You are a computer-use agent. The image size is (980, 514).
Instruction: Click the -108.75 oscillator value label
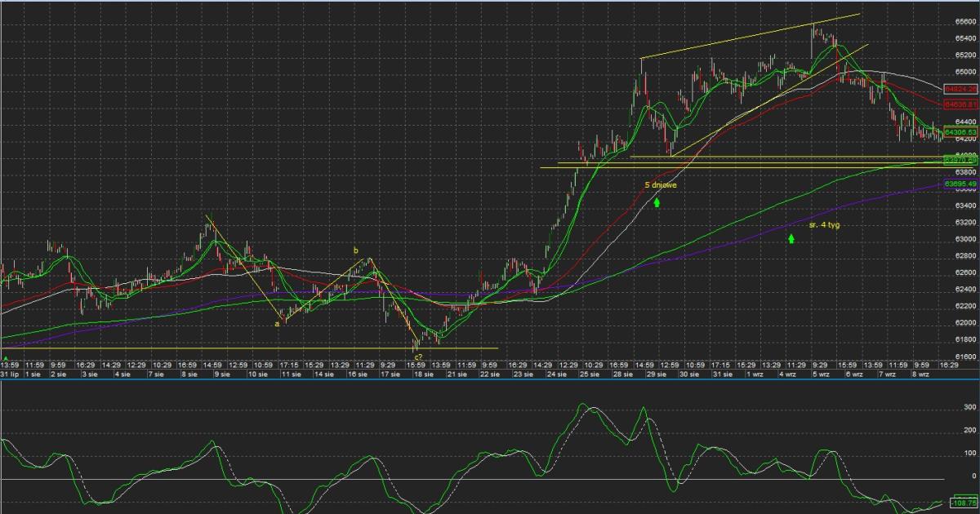point(960,504)
